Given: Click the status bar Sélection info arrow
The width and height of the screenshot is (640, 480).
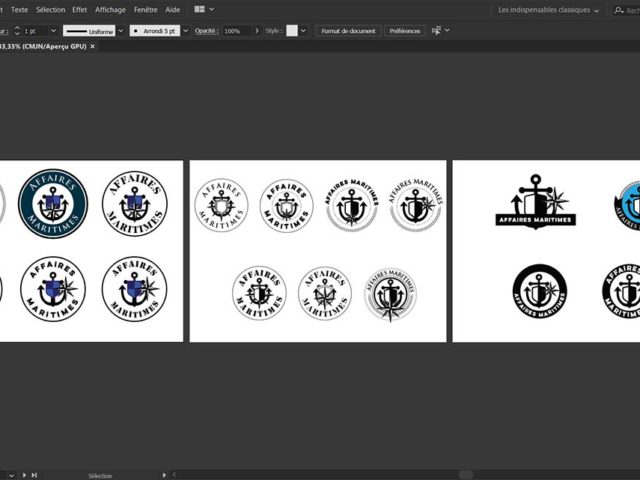Looking at the screenshot, I should (166, 475).
